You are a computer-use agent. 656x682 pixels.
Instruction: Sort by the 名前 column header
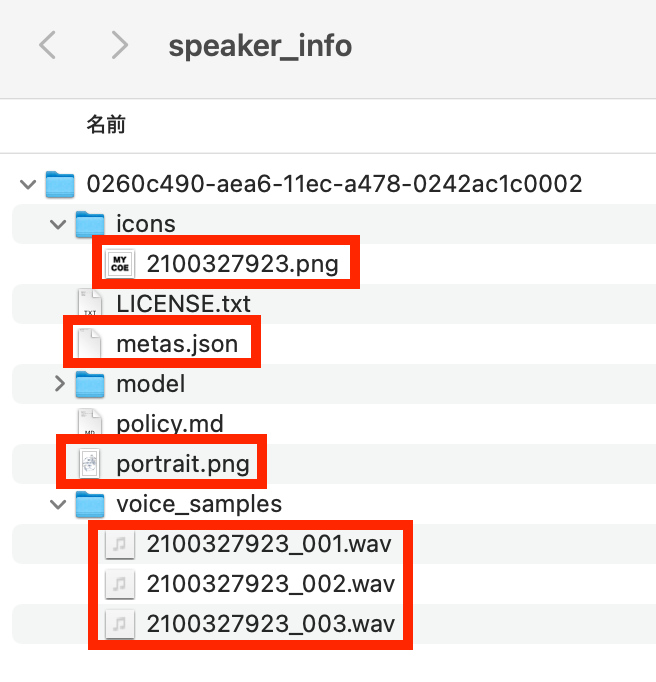click(x=106, y=125)
